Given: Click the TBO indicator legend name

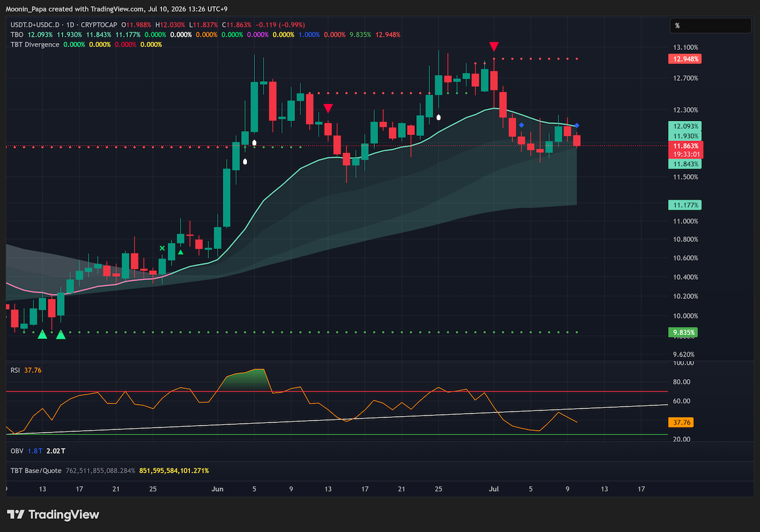Looking at the screenshot, I should 16,34.
